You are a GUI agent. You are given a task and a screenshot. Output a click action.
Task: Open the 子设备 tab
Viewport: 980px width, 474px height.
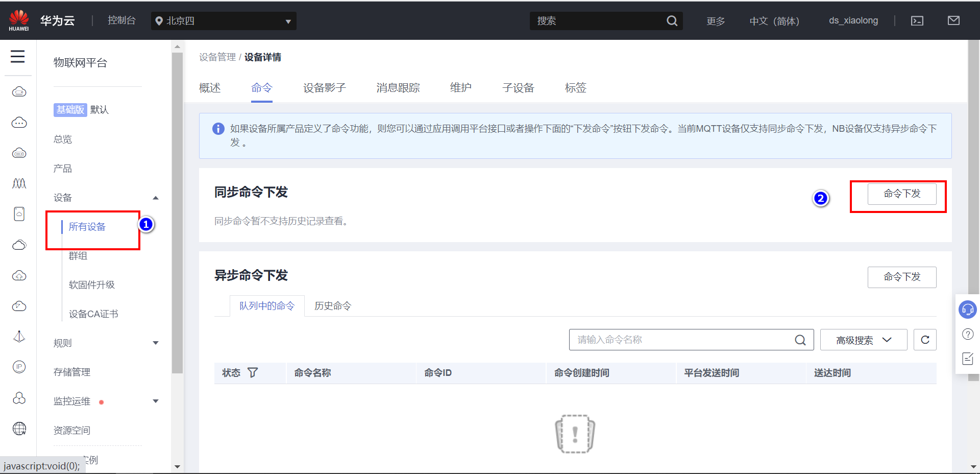coord(518,88)
